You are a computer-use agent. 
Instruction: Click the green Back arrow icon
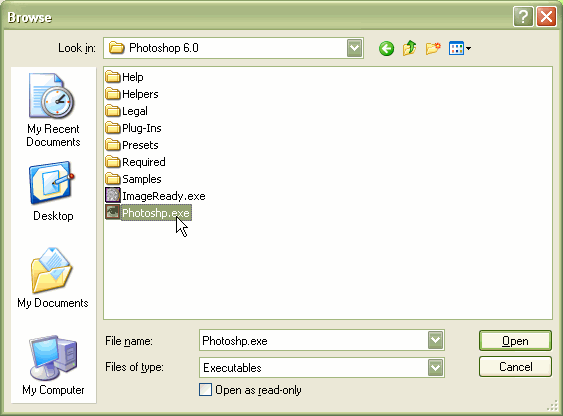coord(386,48)
